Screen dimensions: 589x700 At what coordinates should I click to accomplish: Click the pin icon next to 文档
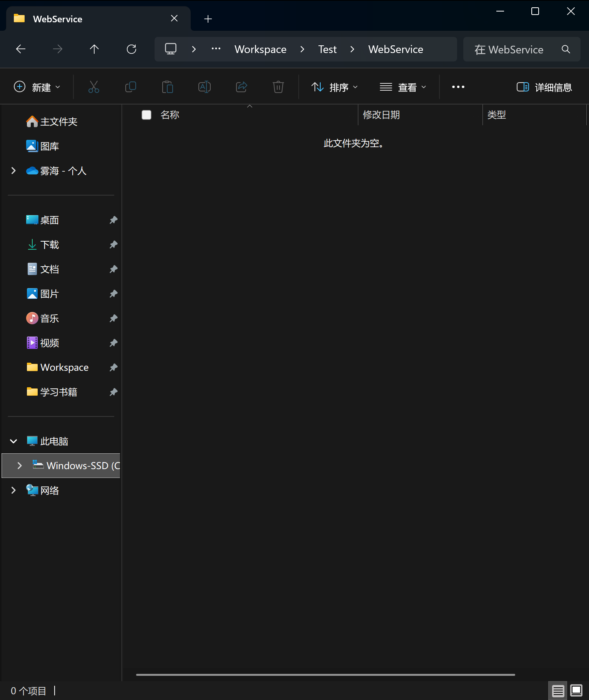(x=113, y=269)
